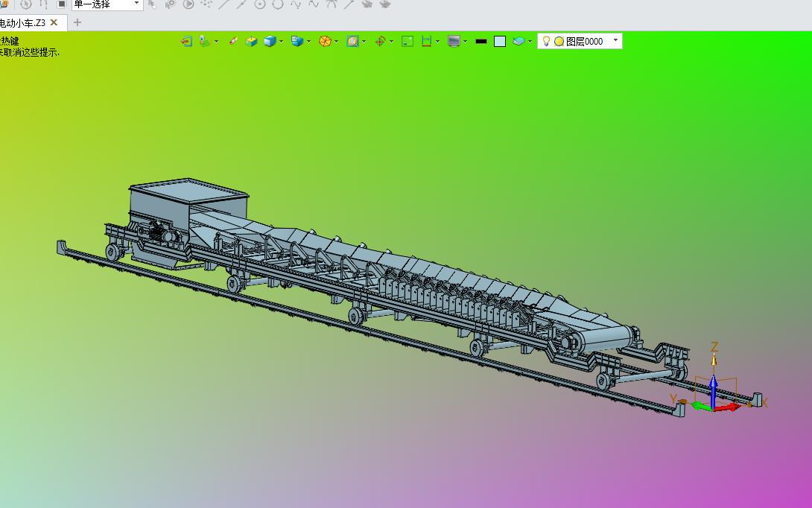
Task: Click the blue shaded cube display mode icon
Action: pyautogui.click(x=270, y=42)
